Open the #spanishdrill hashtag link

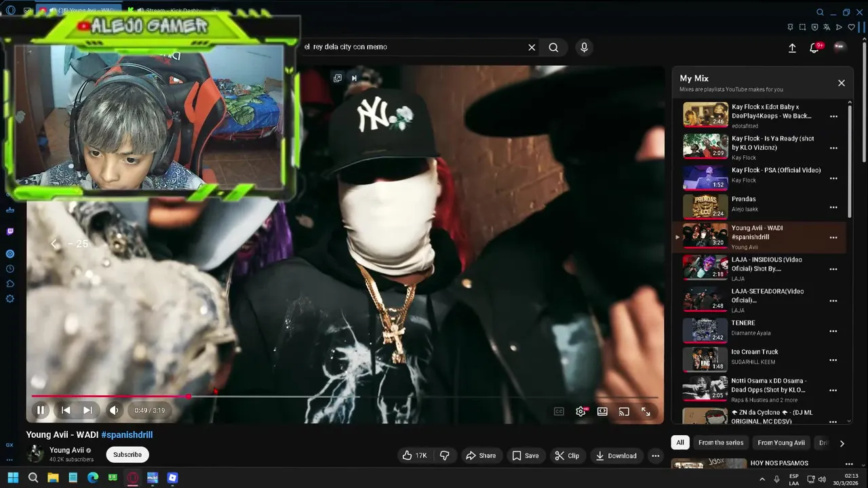click(x=127, y=435)
